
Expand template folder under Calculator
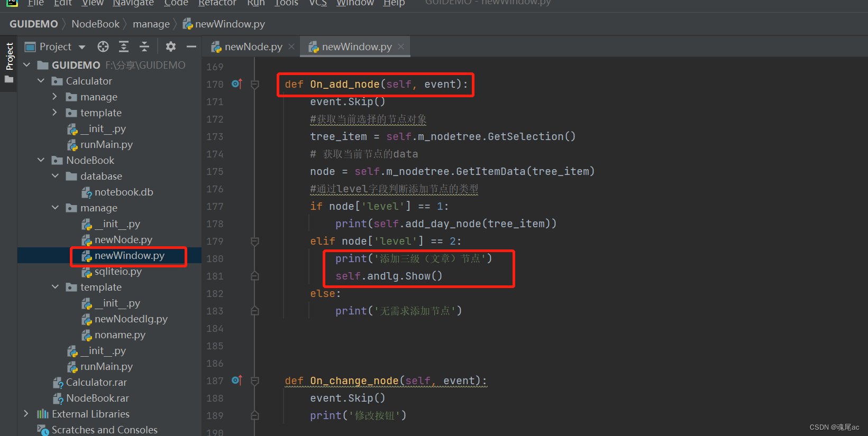[55, 113]
